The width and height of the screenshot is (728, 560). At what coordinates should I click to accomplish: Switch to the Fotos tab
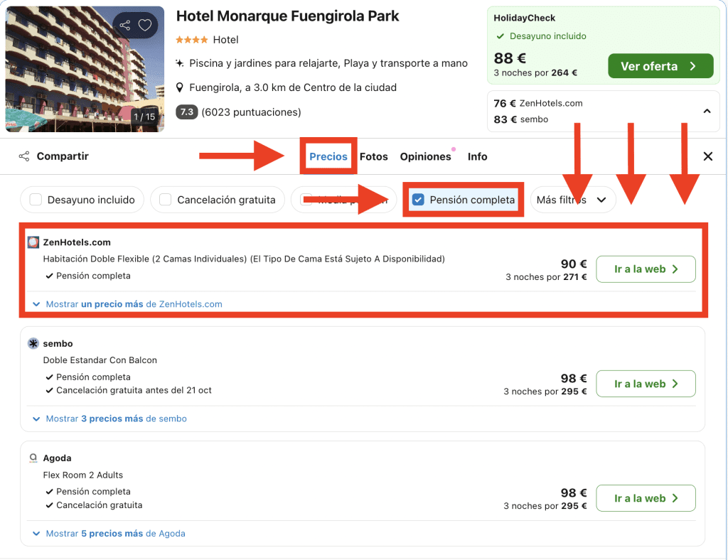(x=373, y=156)
